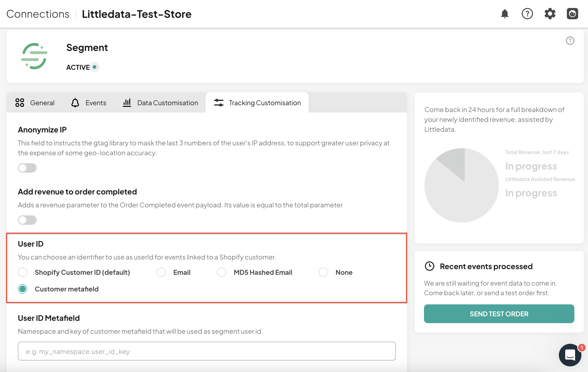Select Shopify Customer ID (default) radio
The width and height of the screenshot is (588, 372).
point(23,272)
